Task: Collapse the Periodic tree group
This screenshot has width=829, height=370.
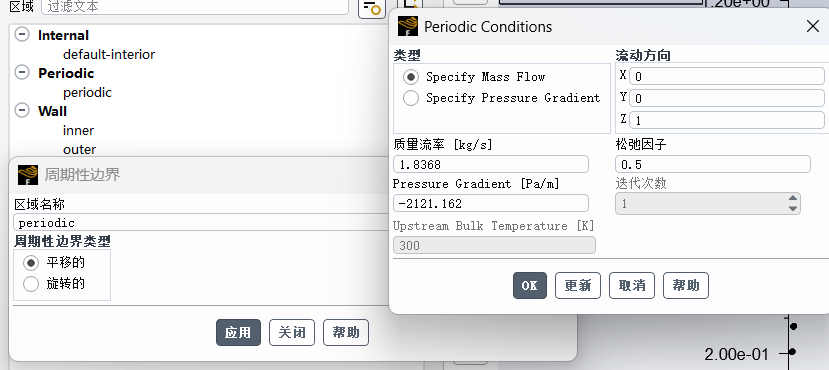Action: 22,73
